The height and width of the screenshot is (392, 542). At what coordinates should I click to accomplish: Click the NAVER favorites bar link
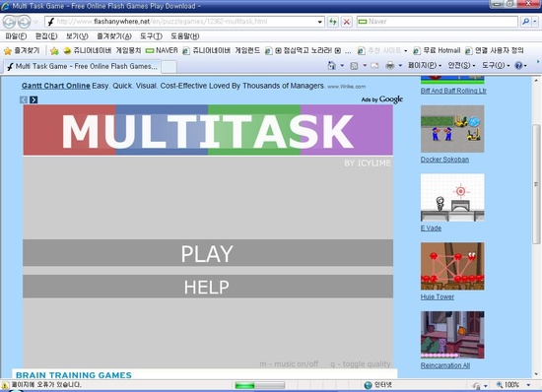(162, 51)
